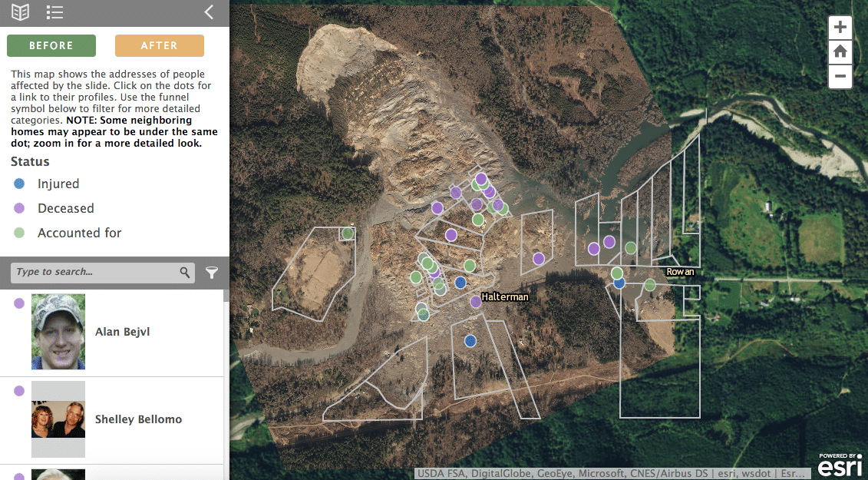Zoom in on the map
Viewport: 868px width, 480px height.
coord(840,27)
